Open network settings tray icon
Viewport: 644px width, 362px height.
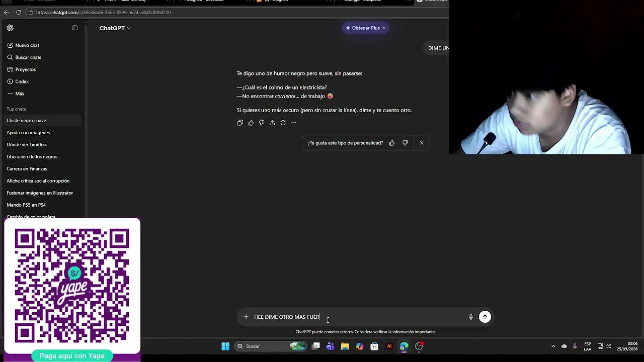coord(600,346)
